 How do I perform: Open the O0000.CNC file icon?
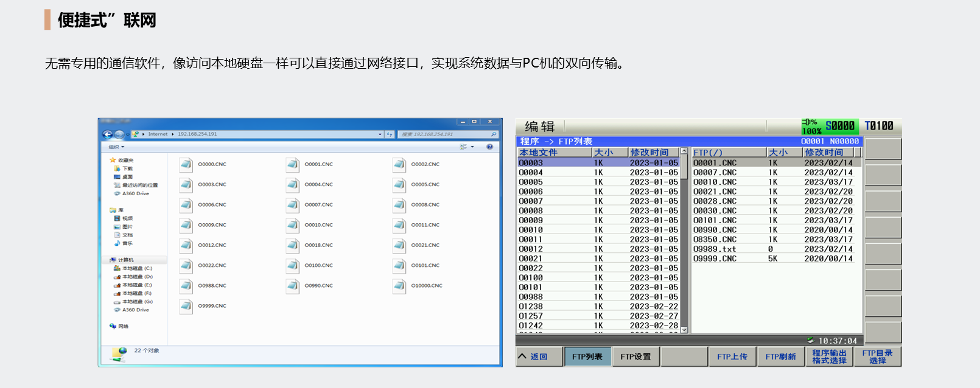186,164
